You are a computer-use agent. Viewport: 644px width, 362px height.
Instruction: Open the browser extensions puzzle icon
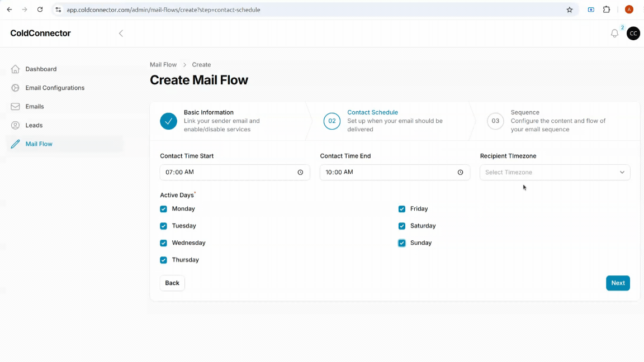point(607,9)
